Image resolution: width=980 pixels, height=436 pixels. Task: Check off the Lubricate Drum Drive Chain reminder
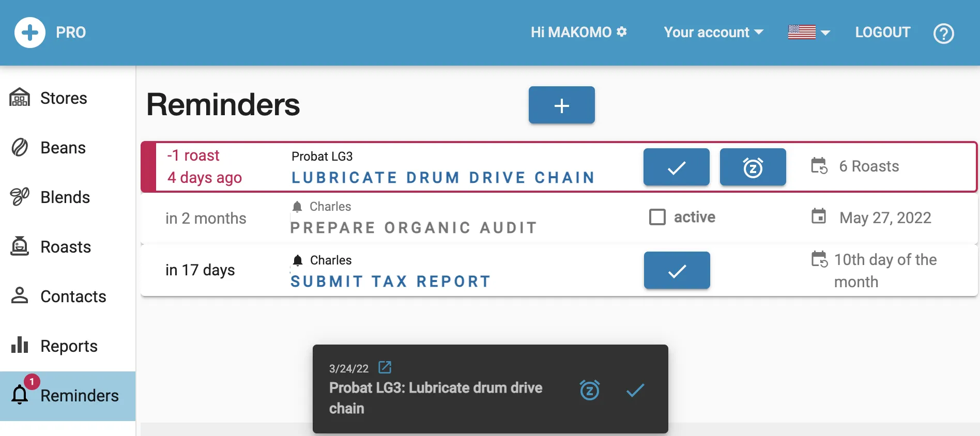(x=676, y=167)
